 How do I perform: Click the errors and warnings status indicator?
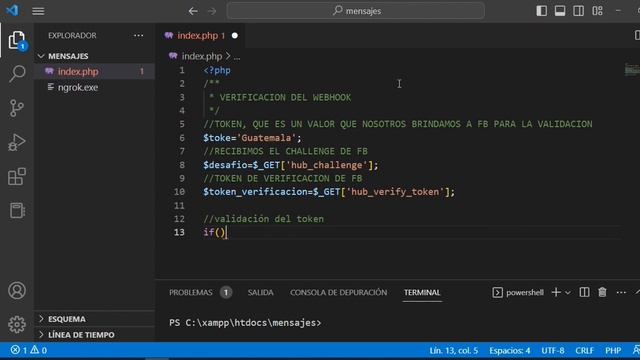pyautogui.click(x=29, y=350)
